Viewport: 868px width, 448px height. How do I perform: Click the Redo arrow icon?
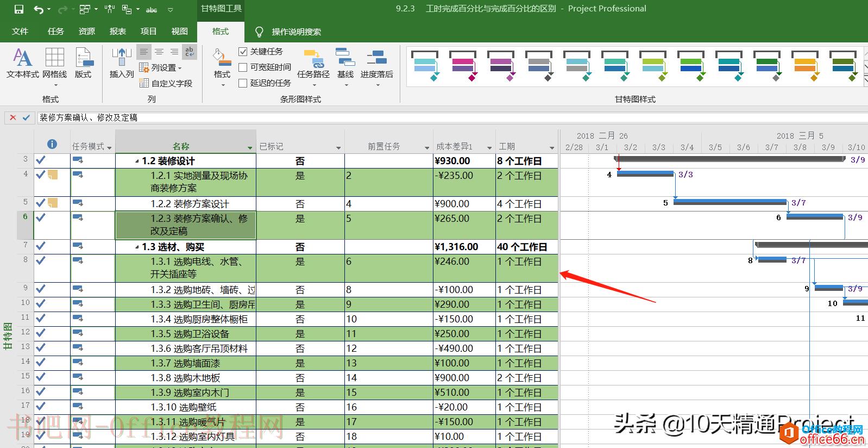coord(62,9)
